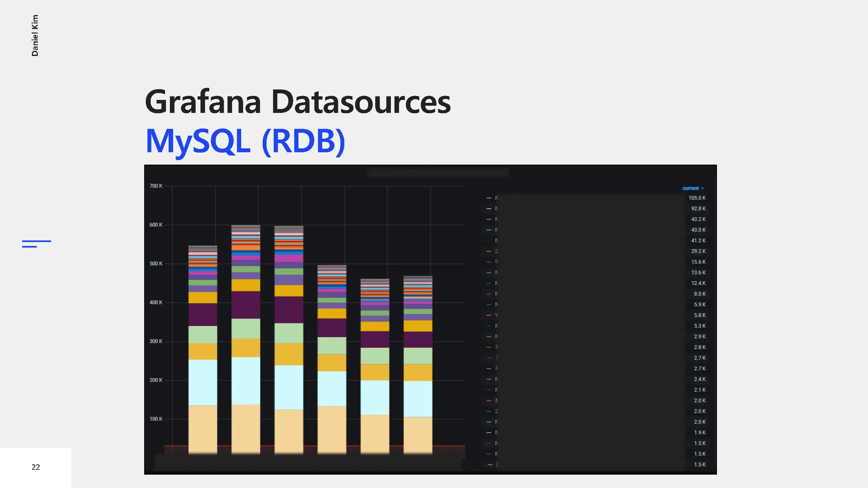The image size is (868, 488).
Task: Click the color dash for the 15.6 K series
Action: click(x=489, y=262)
